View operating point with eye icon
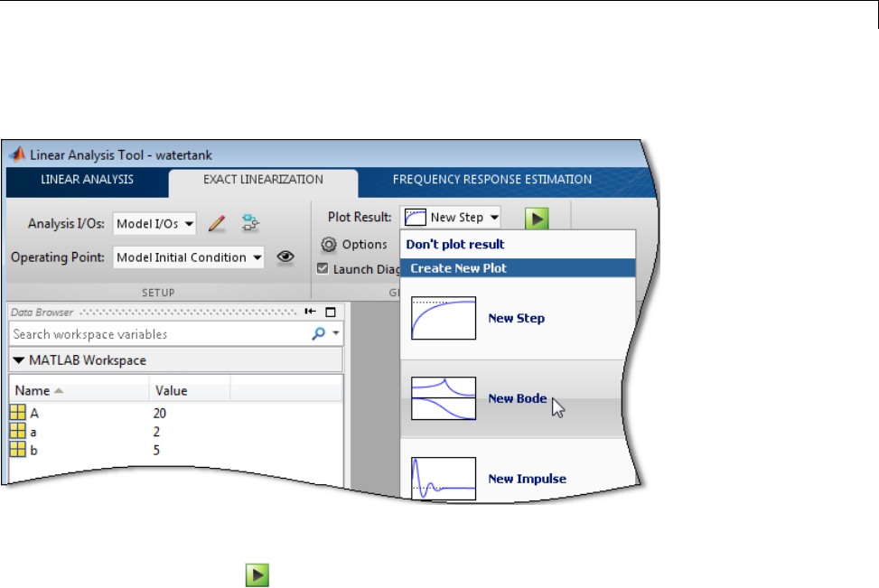The height and width of the screenshot is (588, 879). pyautogui.click(x=285, y=257)
